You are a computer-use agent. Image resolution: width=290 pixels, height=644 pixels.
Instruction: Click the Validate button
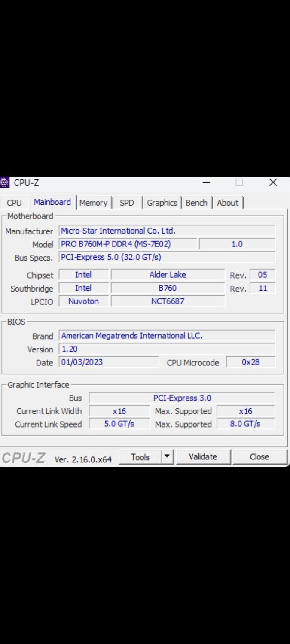(203, 457)
